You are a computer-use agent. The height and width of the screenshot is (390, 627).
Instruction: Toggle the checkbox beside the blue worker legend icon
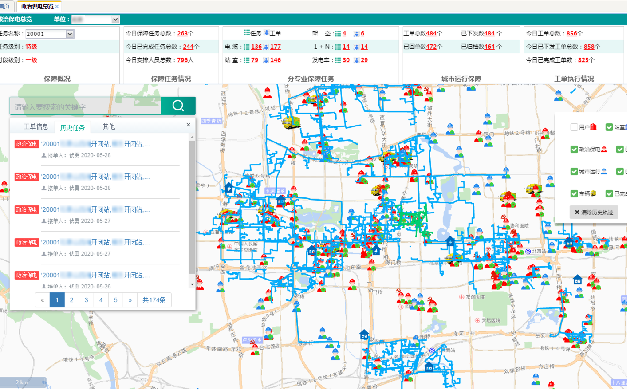pos(574,171)
